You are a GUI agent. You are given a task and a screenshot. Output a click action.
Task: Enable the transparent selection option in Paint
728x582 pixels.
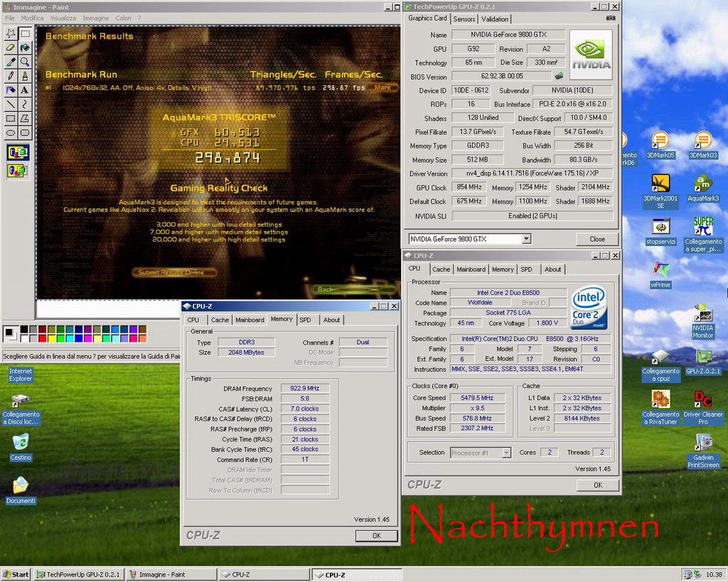18,171
